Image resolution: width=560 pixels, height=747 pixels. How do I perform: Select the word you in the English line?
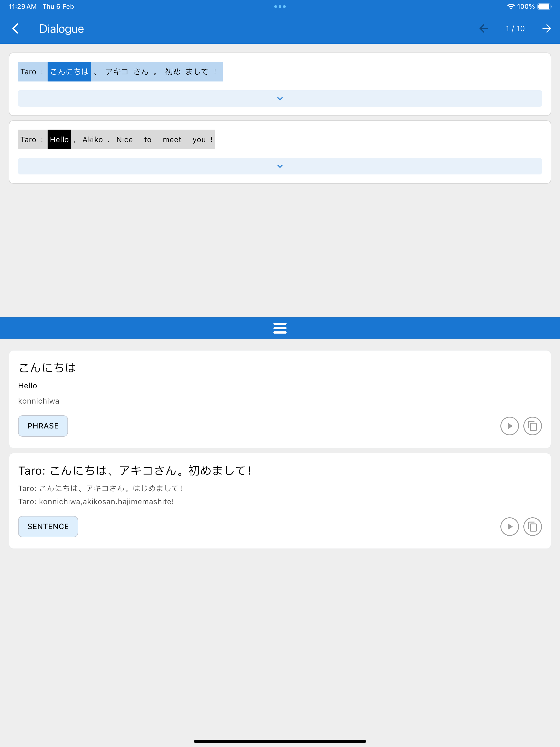click(199, 139)
